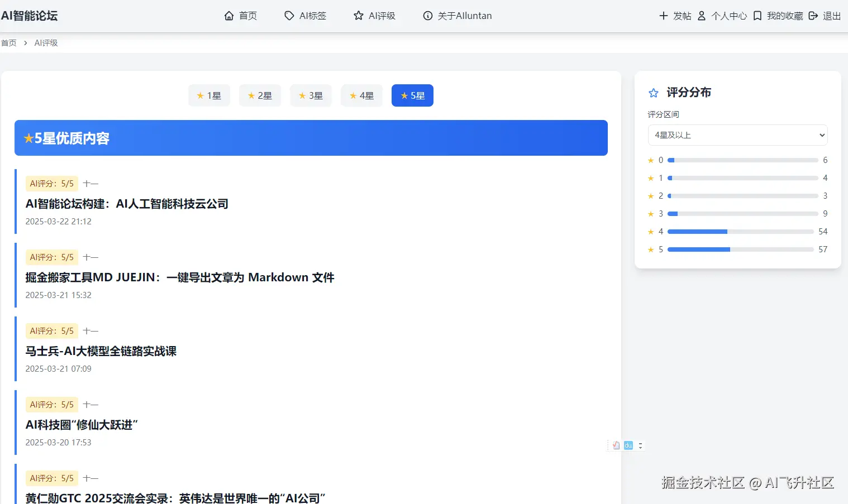Click the date 2025-03-20 17:53
The height and width of the screenshot is (504, 848).
(x=59, y=443)
